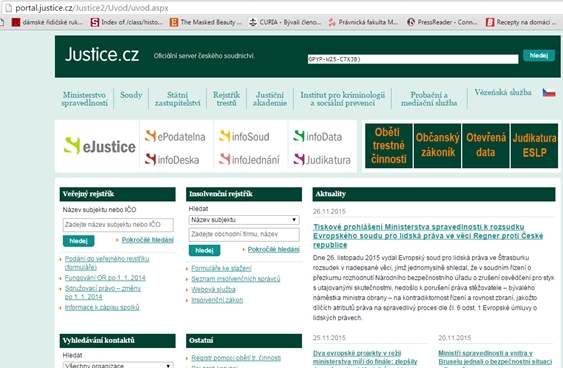Click the header hledej search button

coord(539,55)
